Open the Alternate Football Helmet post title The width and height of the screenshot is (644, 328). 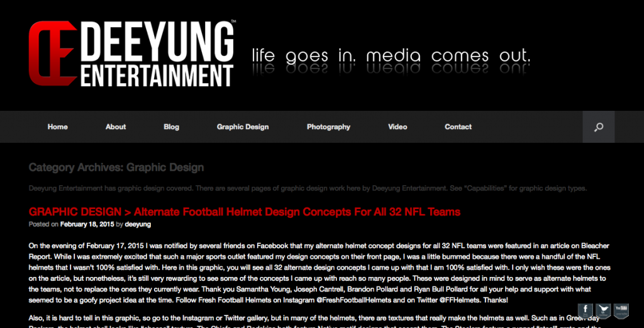click(x=245, y=212)
